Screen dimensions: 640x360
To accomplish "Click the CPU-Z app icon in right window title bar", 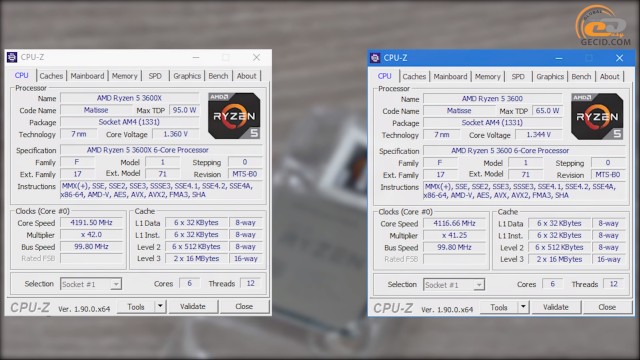I will coord(375,58).
